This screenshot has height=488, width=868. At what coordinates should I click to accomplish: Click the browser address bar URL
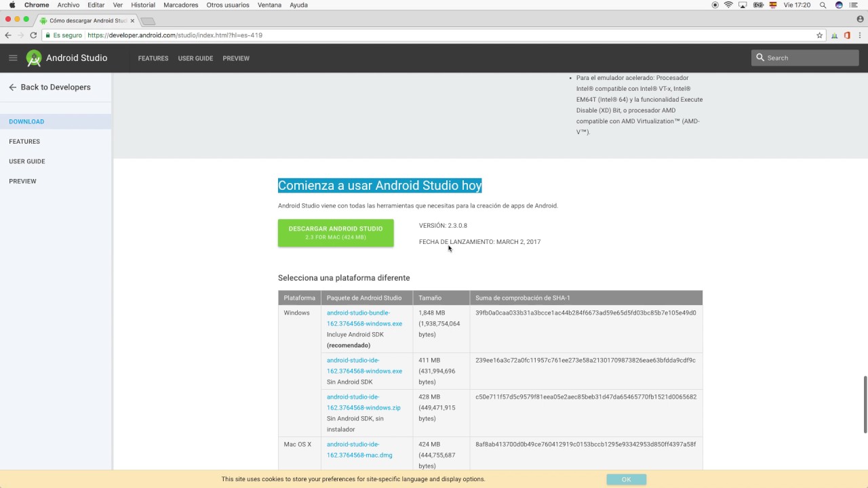coord(175,35)
